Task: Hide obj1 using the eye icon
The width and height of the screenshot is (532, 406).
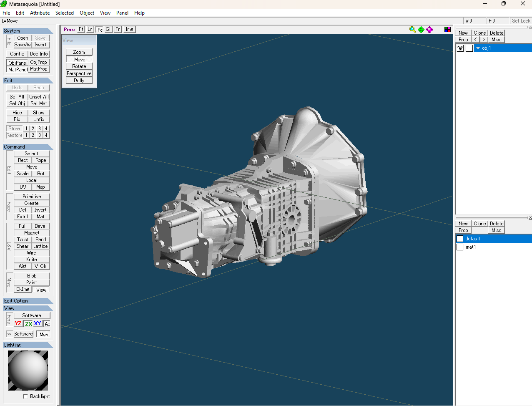Action: (x=460, y=48)
